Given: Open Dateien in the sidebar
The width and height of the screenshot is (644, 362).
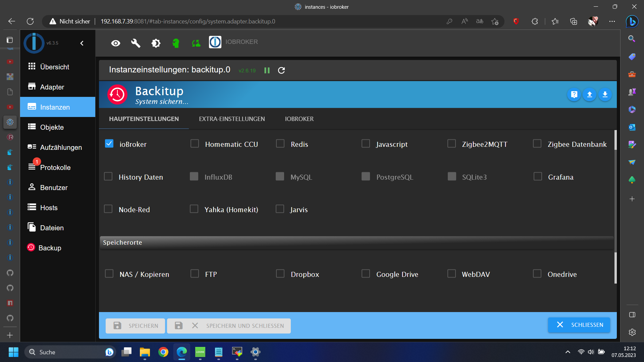Looking at the screenshot, I should [58, 228].
